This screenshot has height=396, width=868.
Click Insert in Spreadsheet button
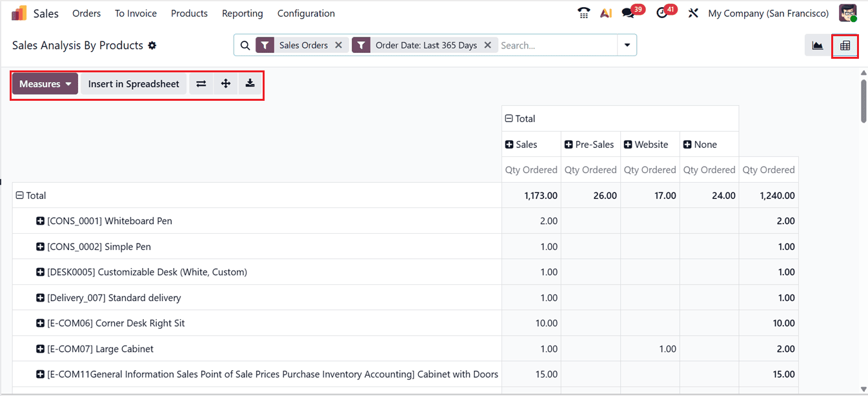(x=133, y=83)
